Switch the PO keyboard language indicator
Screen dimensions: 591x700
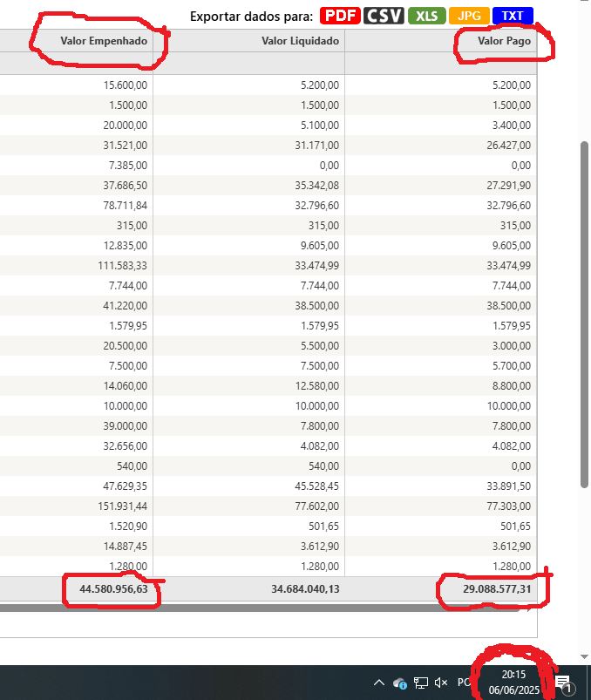pyautogui.click(x=463, y=683)
